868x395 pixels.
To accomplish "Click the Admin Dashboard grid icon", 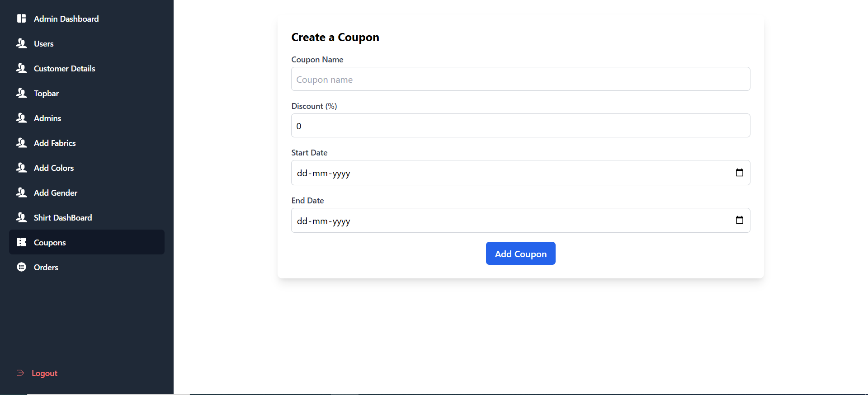I will click(x=21, y=19).
